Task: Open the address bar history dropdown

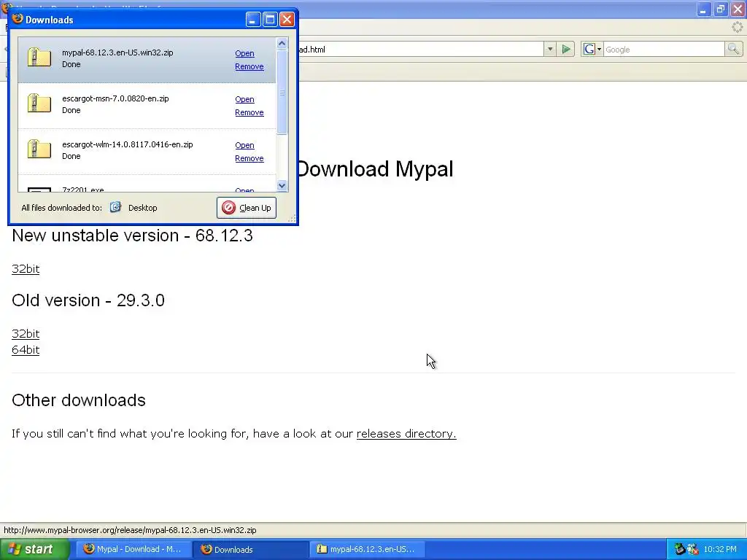Action: [550, 49]
